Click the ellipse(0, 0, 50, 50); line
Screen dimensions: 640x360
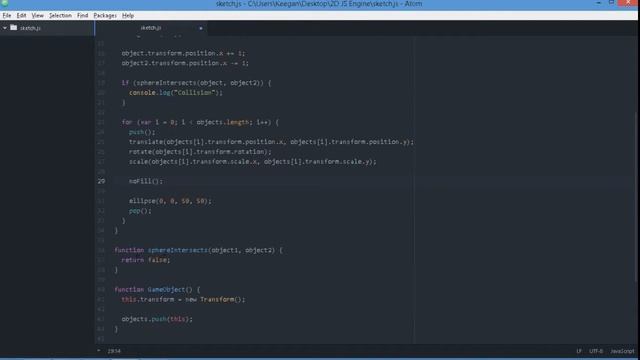point(170,201)
